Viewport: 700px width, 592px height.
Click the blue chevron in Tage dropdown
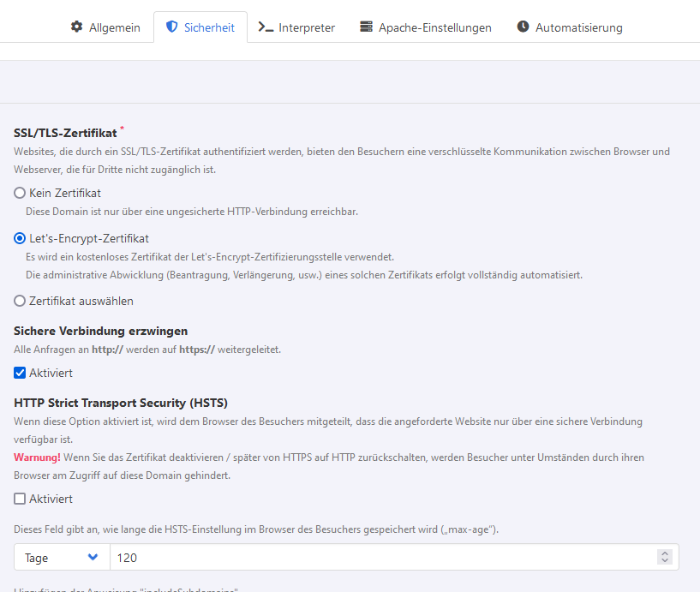coord(93,558)
